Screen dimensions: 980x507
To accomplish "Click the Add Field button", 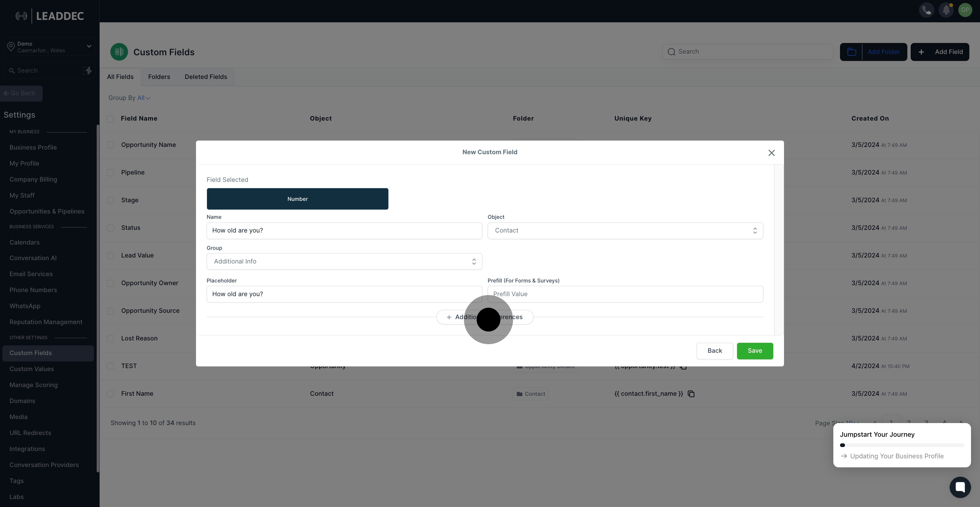I will tap(940, 52).
